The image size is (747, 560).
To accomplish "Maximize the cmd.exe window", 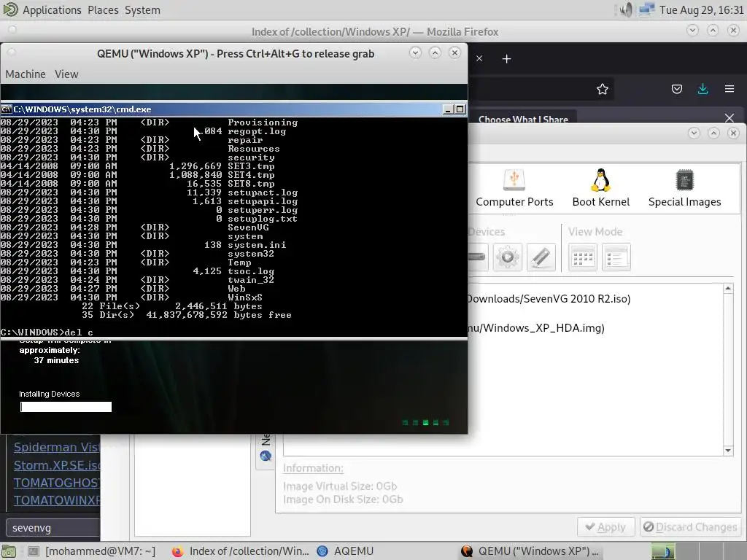I will coord(460,109).
